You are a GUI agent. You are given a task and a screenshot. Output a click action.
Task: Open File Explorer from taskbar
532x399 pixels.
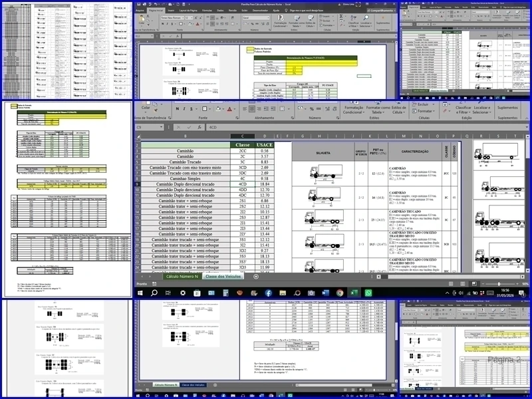tap(283, 293)
